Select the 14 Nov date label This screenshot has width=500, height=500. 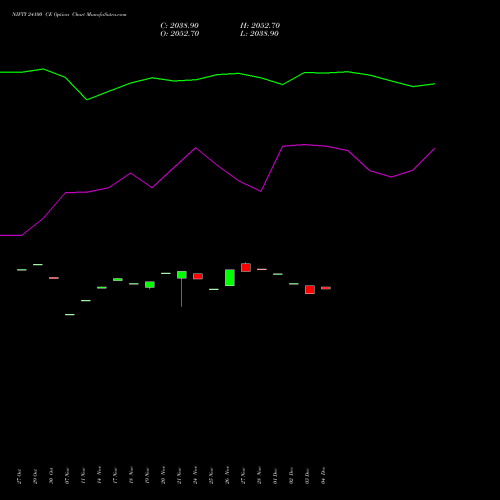pos(99,476)
